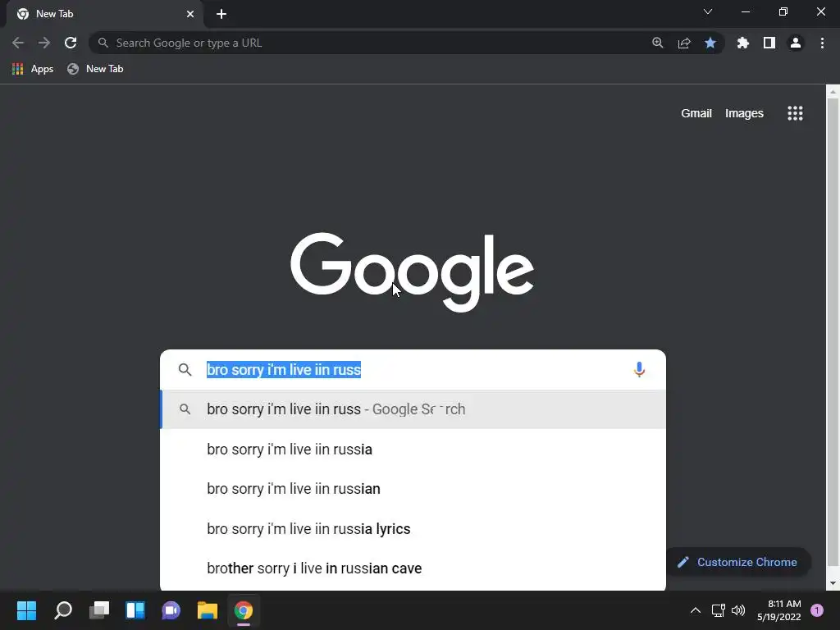
Task: Show hidden system tray icons
Action: pyautogui.click(x=696, y=610)
